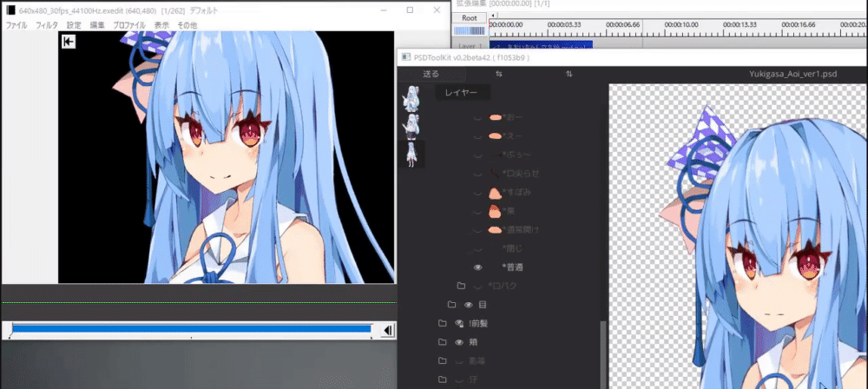Select the *普通 layer name
Viewport: 868px width, 389px height.
[x=513, y=267]
